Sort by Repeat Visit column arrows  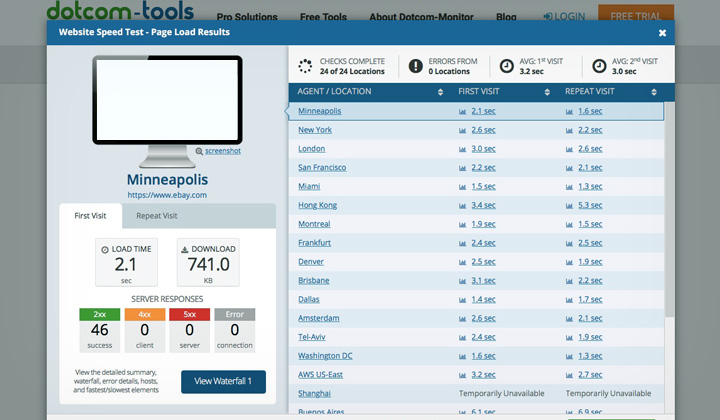tap(653, 92)
